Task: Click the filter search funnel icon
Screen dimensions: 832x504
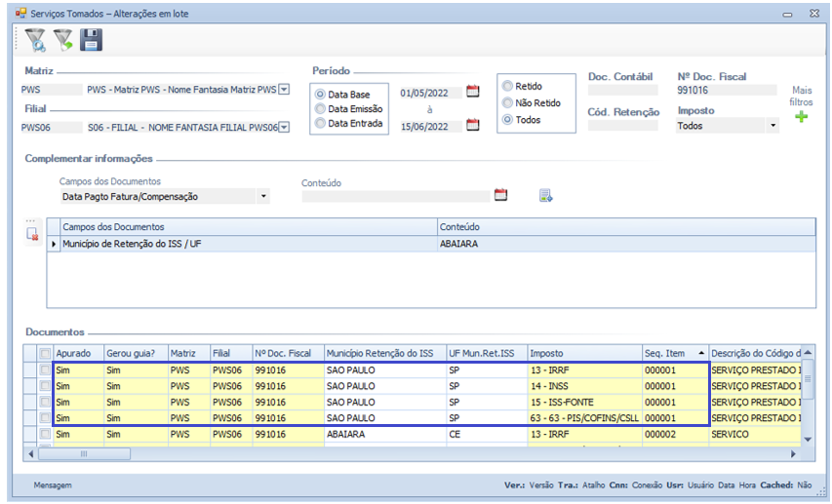Action: pos(35,40)
